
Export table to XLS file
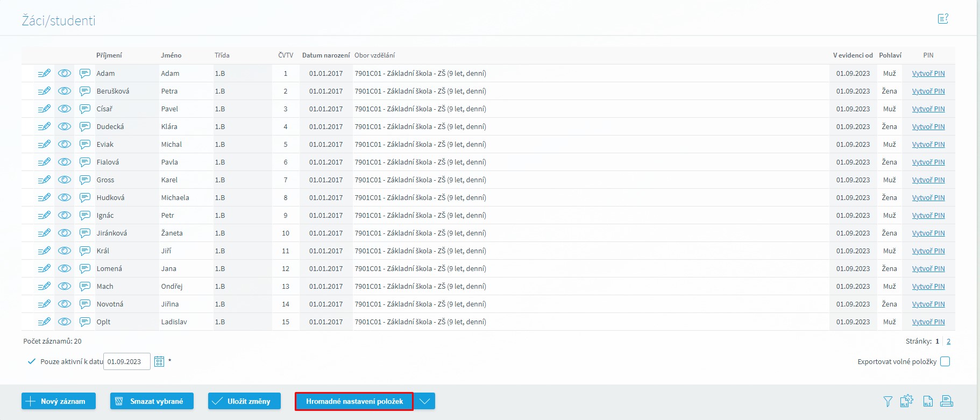pyautogui.click(x=928, y=401)
